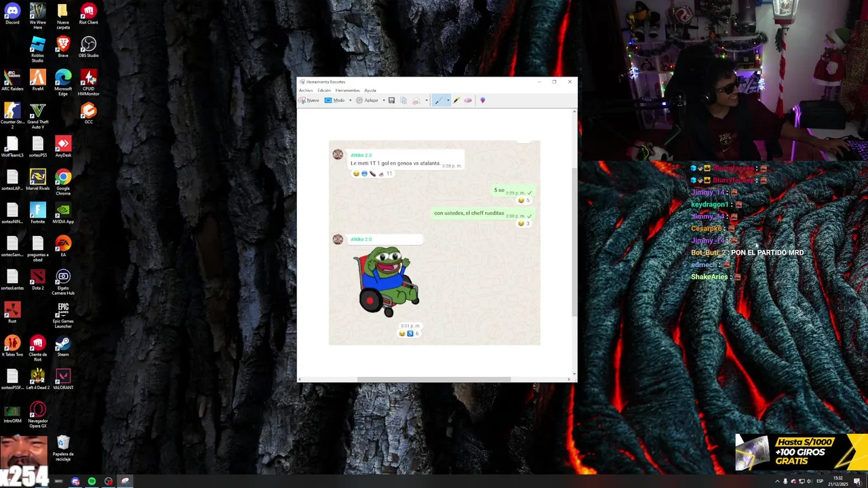868x488 pixels.
Task: Open the preguntas a obed file
Action: tap(37, 249)
